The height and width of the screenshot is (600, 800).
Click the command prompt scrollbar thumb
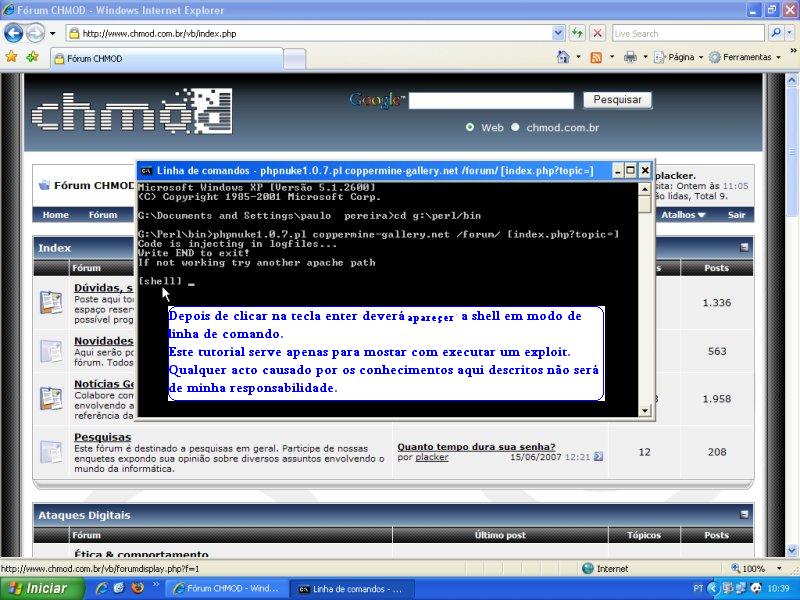pos(645,205)
